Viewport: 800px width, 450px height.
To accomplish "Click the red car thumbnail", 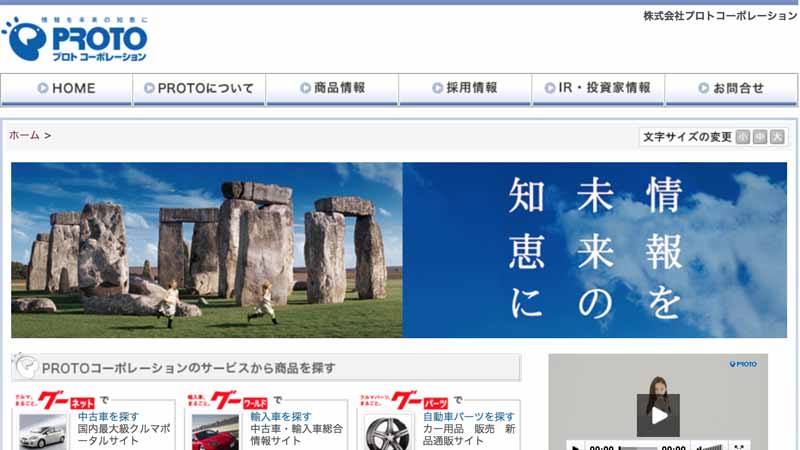I will coord(215,433).
